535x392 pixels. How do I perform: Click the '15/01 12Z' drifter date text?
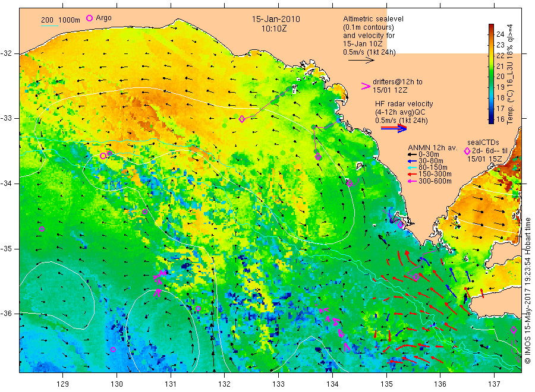(x=390, y=90)
